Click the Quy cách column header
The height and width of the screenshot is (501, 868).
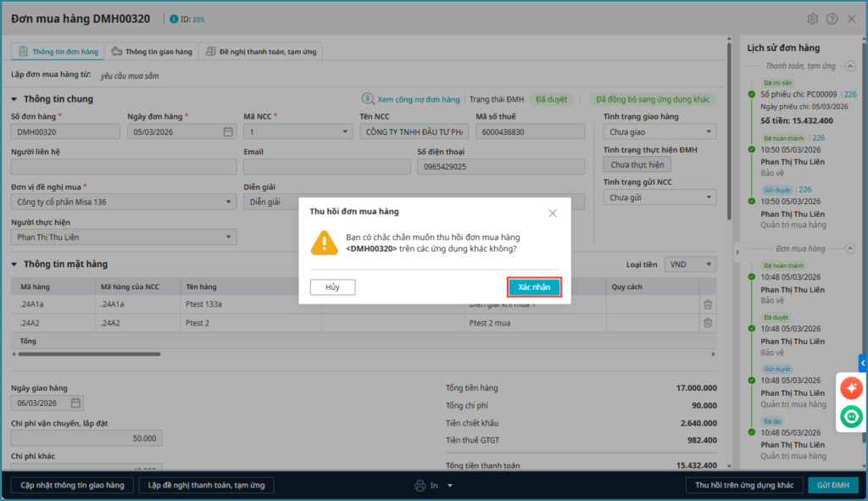tap(626, 287)
